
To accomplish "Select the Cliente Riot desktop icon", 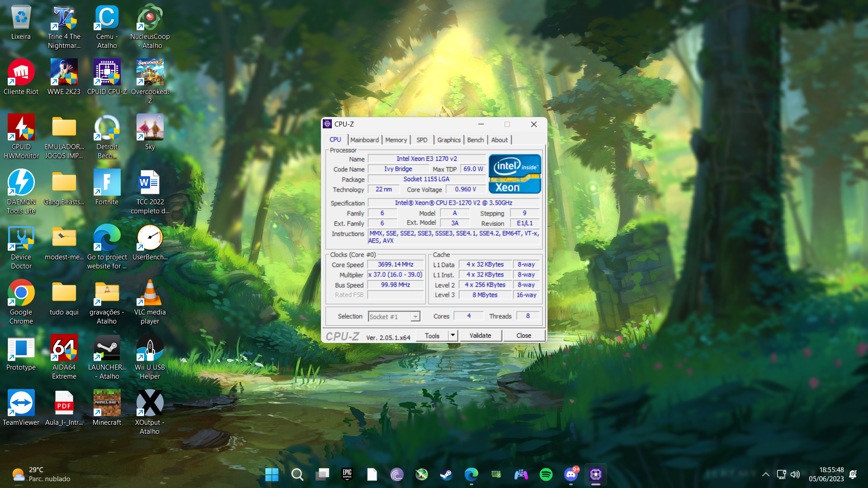I will tap(21, 78).
